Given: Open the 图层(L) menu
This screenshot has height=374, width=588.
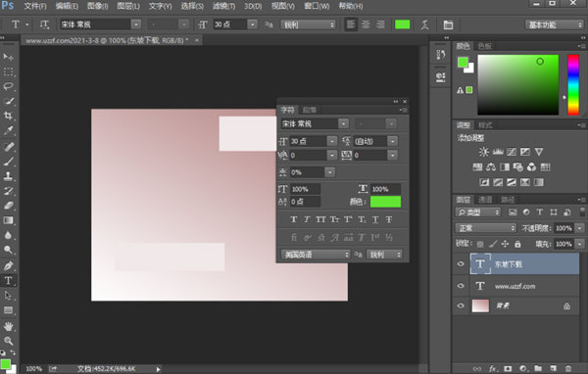Looking at the screenshot, I should click(128, 7).
